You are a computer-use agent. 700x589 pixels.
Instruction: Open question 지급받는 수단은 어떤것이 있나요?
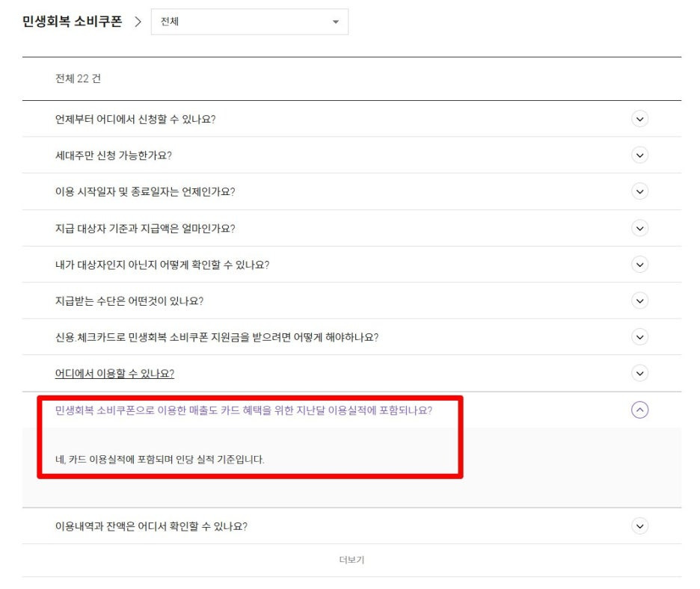tap(129, 301)
